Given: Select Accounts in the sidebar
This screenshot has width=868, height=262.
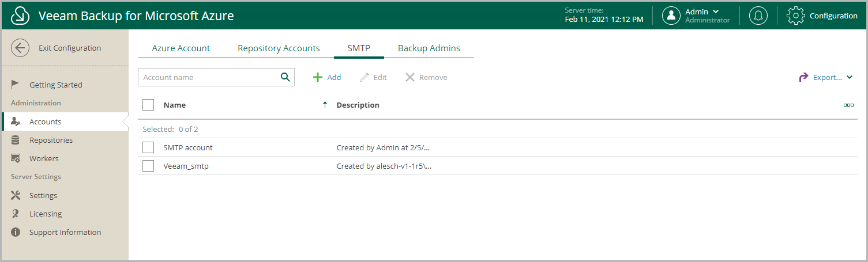Looking at the screenshot, I should (45, 121).
